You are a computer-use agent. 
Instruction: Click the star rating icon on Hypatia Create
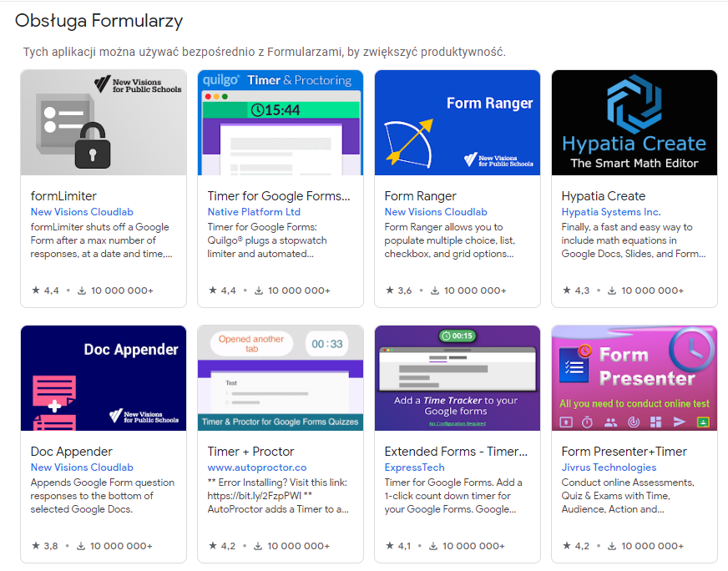click(566, 291)
